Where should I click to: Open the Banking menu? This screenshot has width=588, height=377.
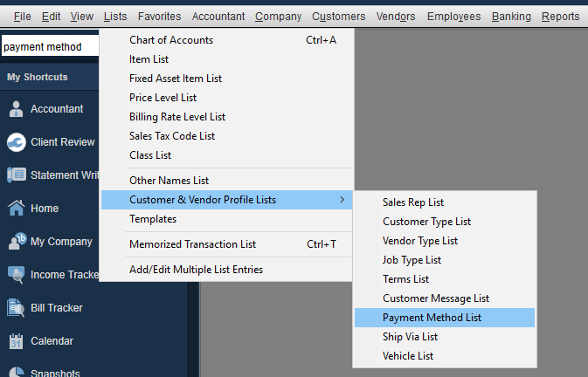(511, 17)
